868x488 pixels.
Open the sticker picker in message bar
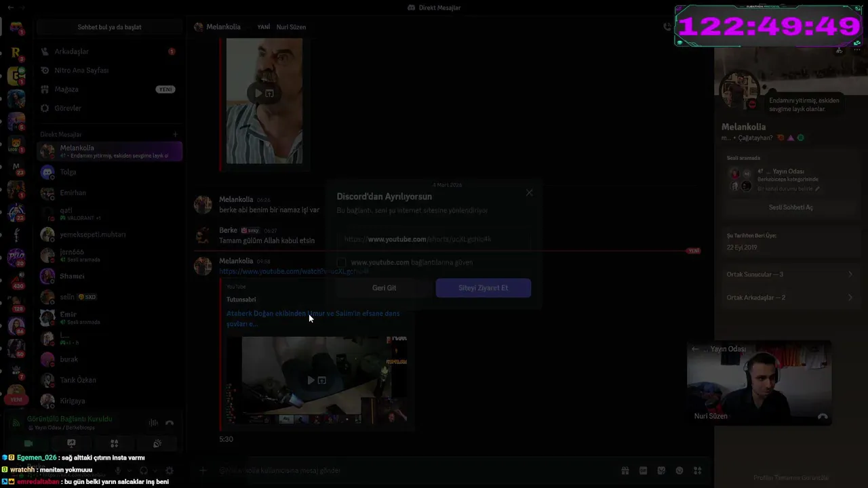pyautogui.click(x=661, y=470)
